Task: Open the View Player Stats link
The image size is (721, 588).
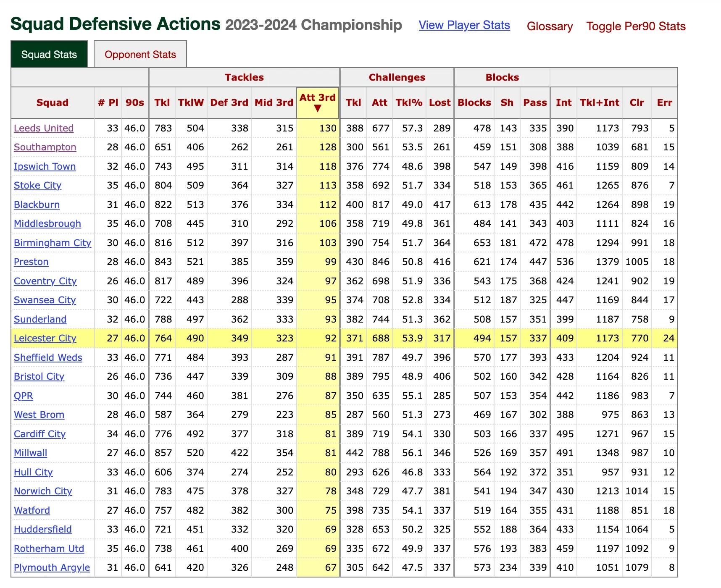Action: click(464, 25)
